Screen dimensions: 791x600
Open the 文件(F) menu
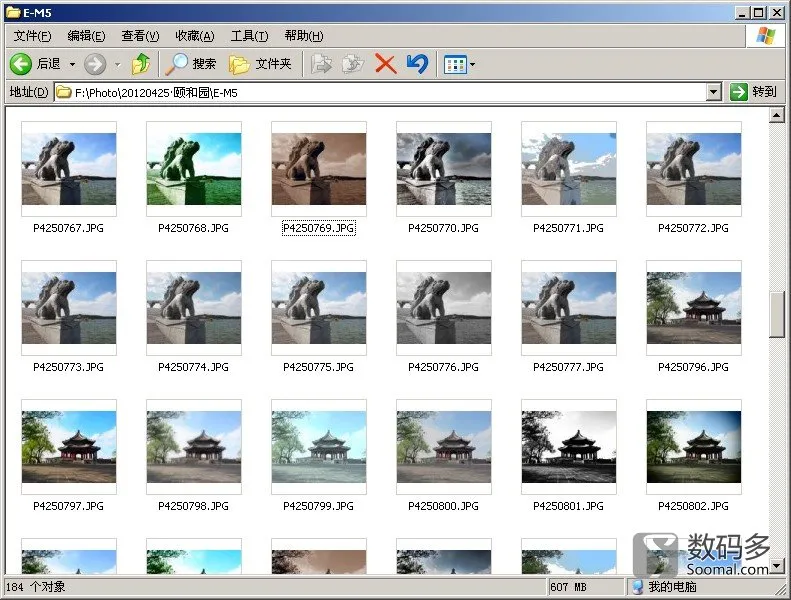(x=32, y=36)
